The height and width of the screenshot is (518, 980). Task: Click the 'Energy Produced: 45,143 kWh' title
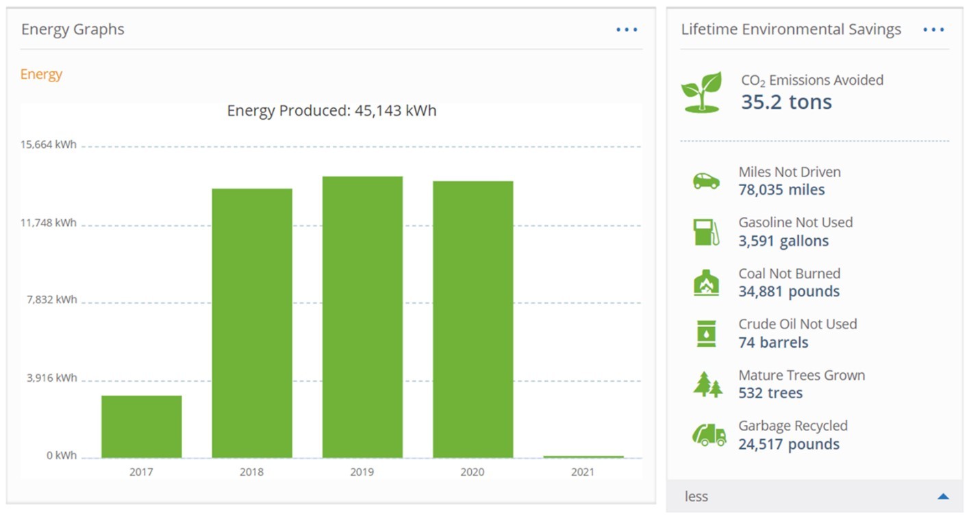(331, 111)
